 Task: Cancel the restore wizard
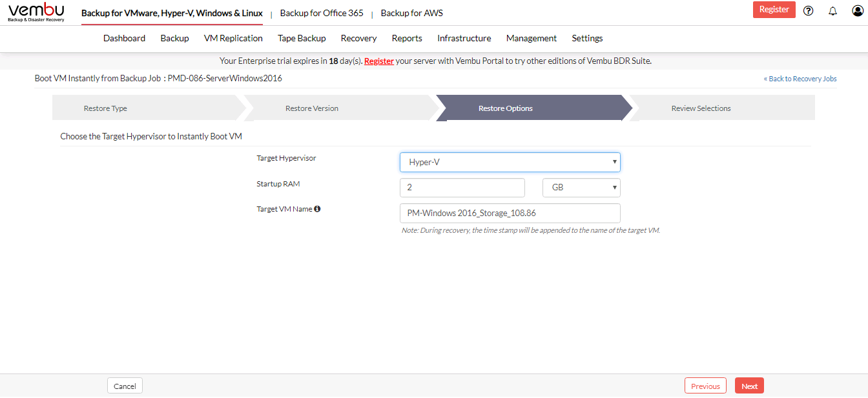point(125,386)
